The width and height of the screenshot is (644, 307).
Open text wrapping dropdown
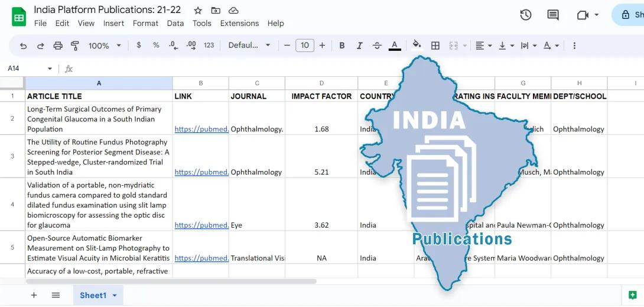click(x=529, y=46)
